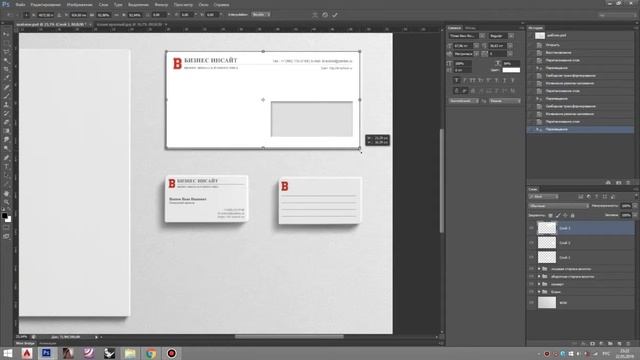Create a new snapshot in History panel
The image size is (640, 360).
(619, 182)
